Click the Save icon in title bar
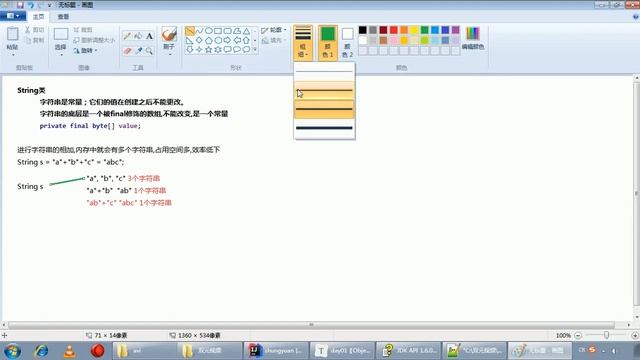 [x=20, y=5]
